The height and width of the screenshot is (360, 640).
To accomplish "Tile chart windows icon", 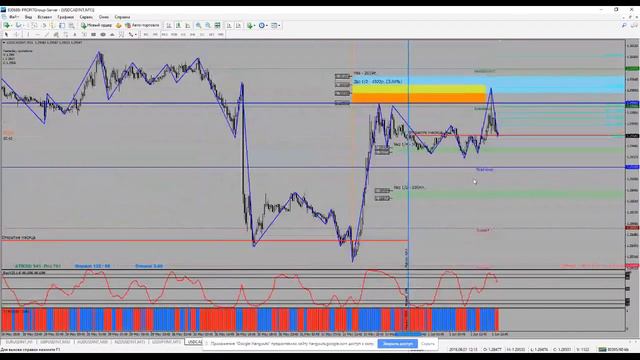I will [217, 25].
